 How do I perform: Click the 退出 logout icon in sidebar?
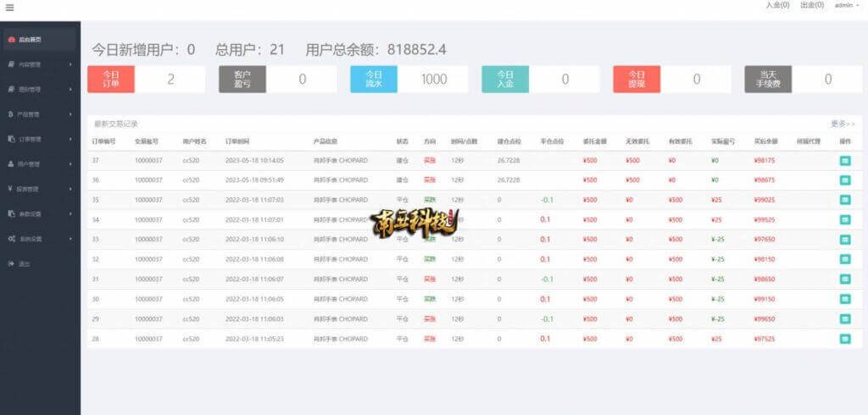coord(10,264)
